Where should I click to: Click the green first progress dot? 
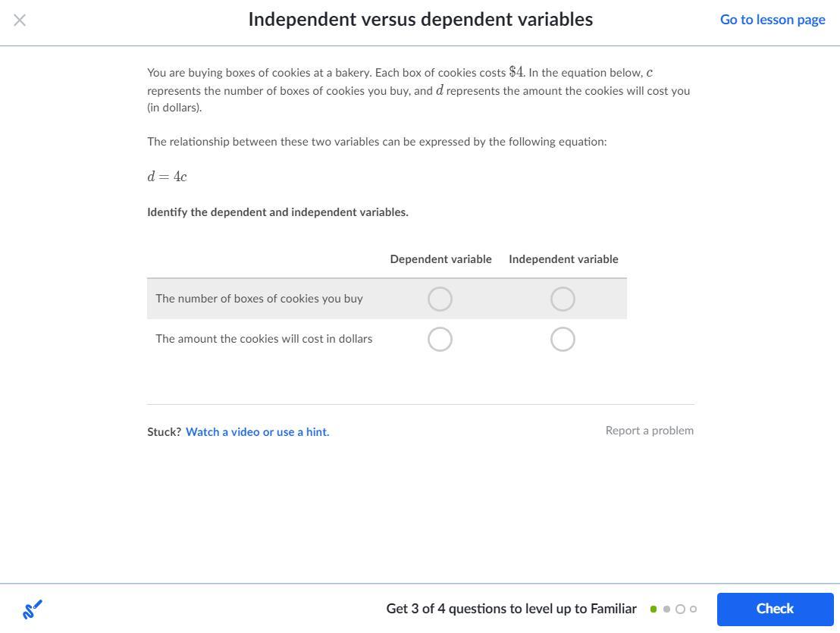(x=654, y=609)
